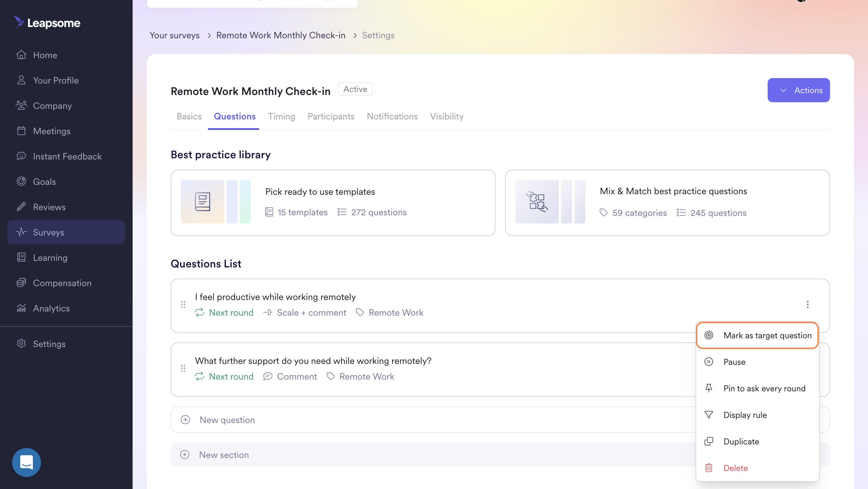This screenshot has height=489, width=868.
Task: Go to the Notifications tab
Action: click(392, 116)
